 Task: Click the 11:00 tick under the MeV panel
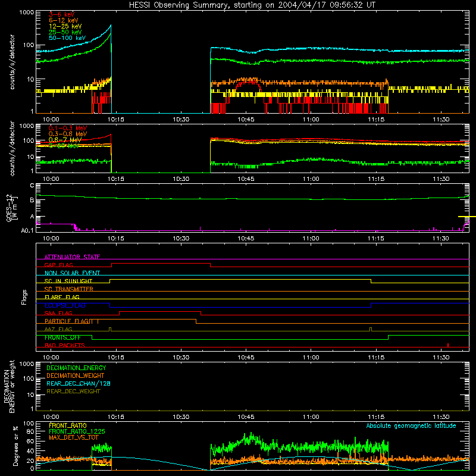pyautogui.click(x=311, y=179)
